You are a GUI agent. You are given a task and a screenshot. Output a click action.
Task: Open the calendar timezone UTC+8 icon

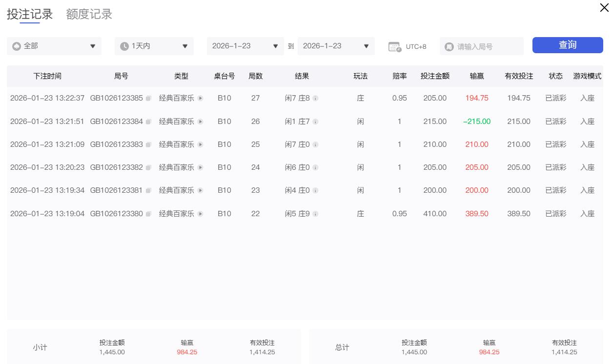395,47
